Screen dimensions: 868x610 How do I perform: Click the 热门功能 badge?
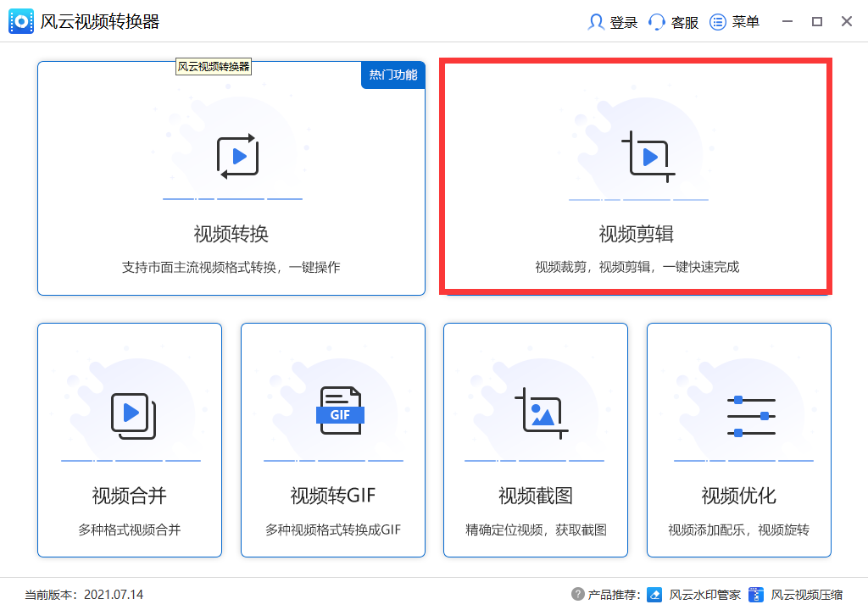[393, 75]
